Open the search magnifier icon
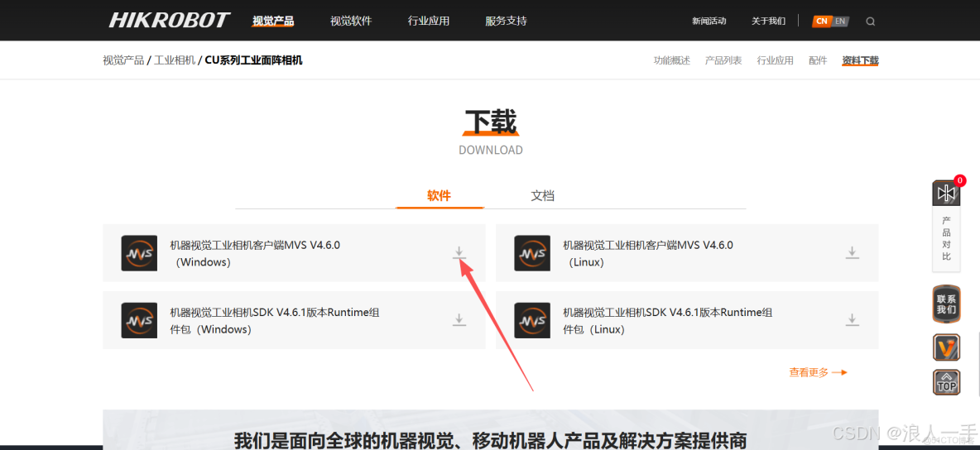980x450 pixels. coord(870,22)
